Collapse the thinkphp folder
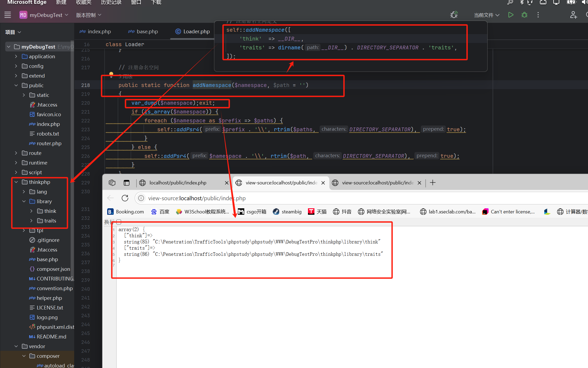The height and width of the screenshot is (368, 588). coord(16,182)
